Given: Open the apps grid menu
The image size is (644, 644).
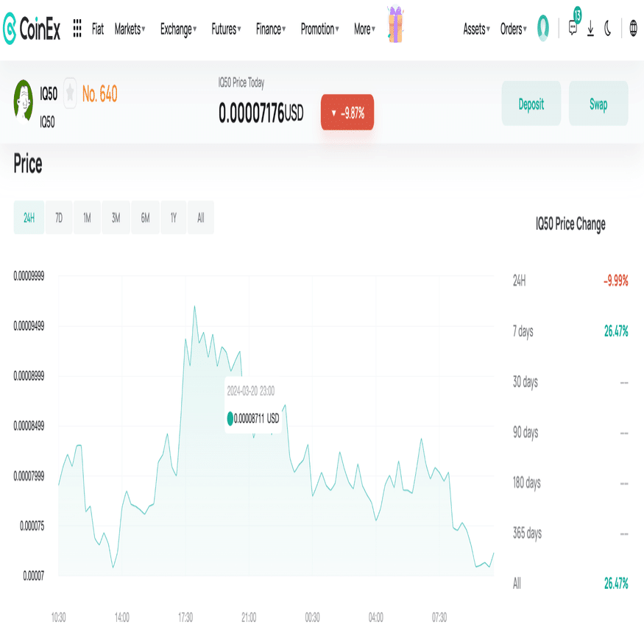Looking at the screenshot, I should pyautogui.click(x=77, y=29).
